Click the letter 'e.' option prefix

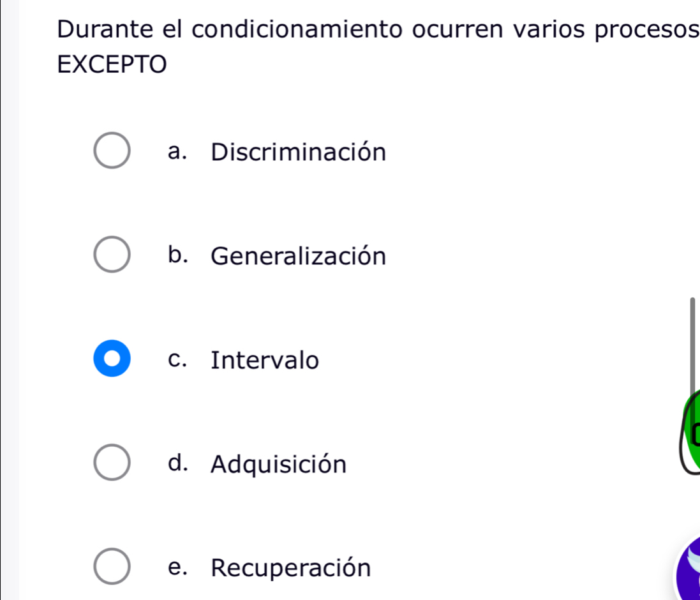(180, 567)
